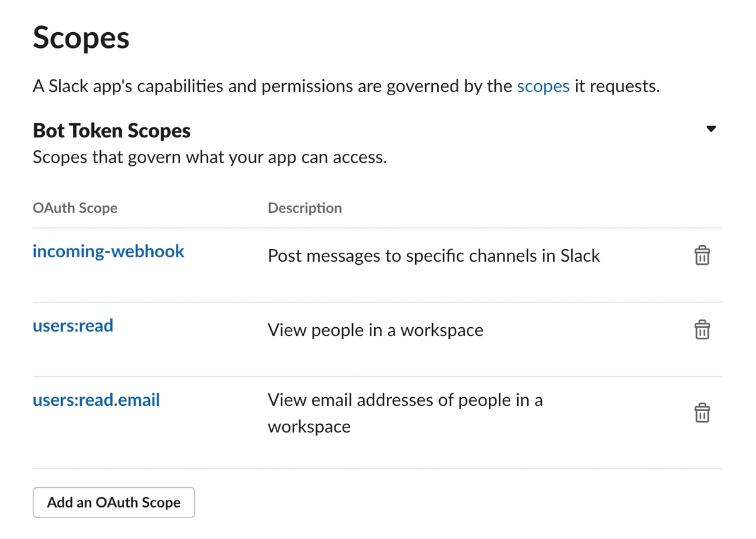Open the scopes documentation link
The width and height of the screenshot is (756, 539).
click(x=543, y=86)
